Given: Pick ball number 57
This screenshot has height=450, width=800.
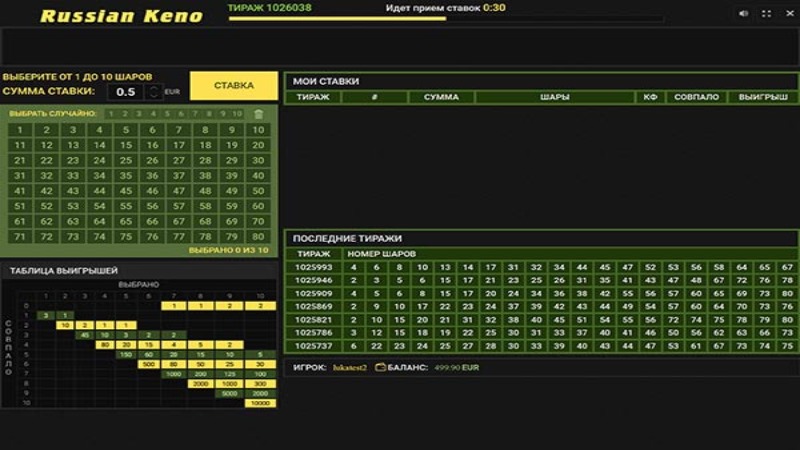Looking at the screenshot, I should [x=179, y=206].
